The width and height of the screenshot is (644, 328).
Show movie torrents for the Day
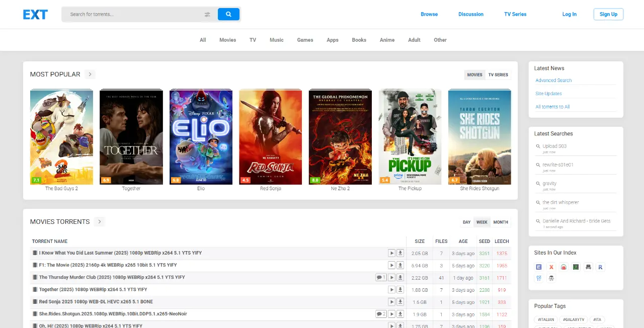(467, 222)
